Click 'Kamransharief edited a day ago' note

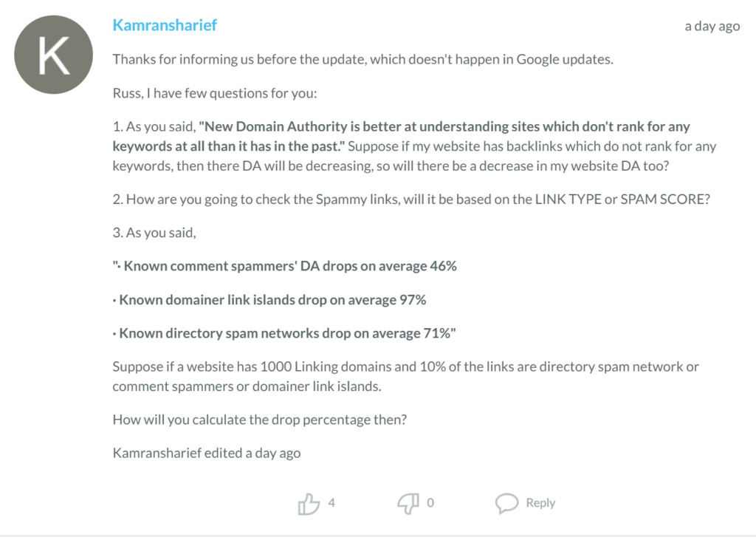(207, 453)
